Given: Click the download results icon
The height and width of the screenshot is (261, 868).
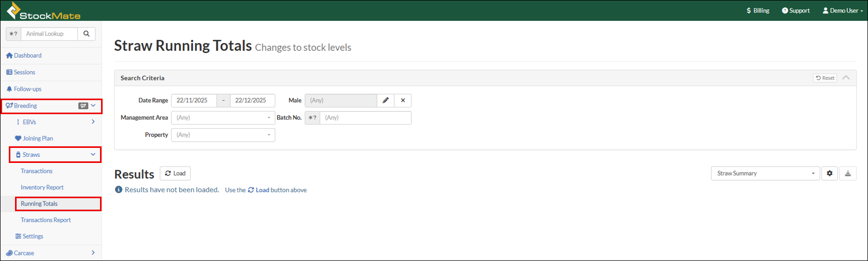Looking at the screenshot, I should [848, 173].
